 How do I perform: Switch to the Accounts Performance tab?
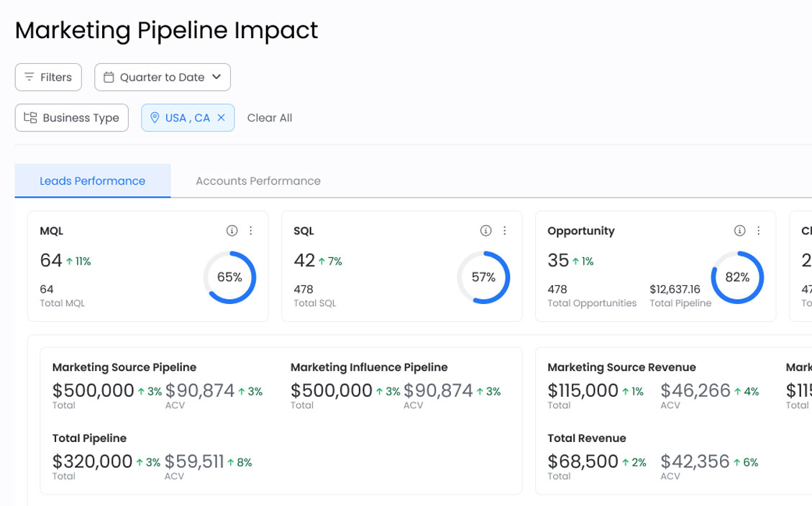pyautogui.click(x=257, y=180)
